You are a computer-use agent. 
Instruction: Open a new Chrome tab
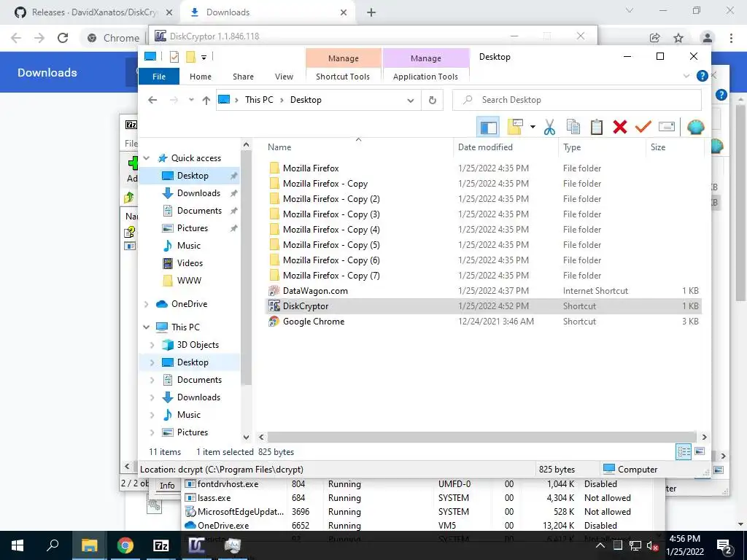coord(371,12)
